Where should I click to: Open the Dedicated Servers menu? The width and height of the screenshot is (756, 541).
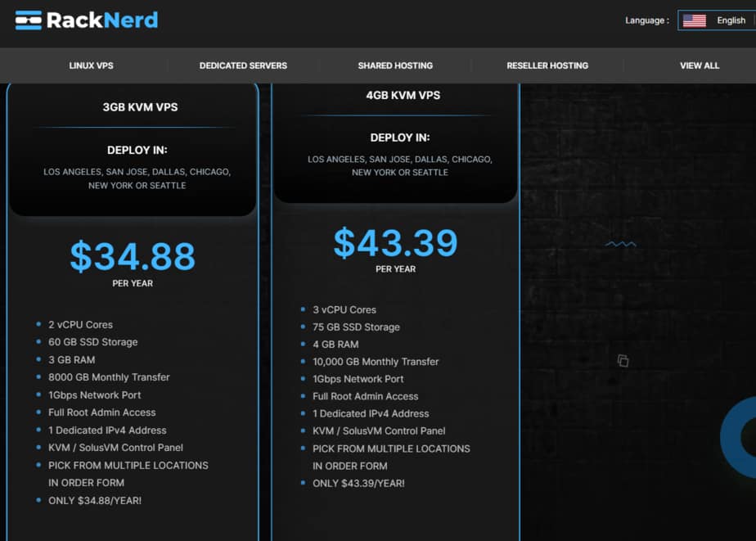(243, 65)
